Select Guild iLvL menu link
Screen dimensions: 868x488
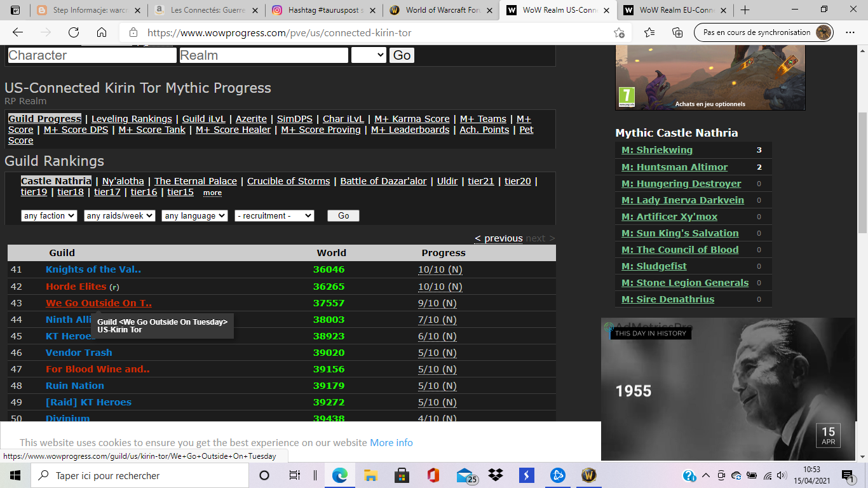(x=204, y=119)
